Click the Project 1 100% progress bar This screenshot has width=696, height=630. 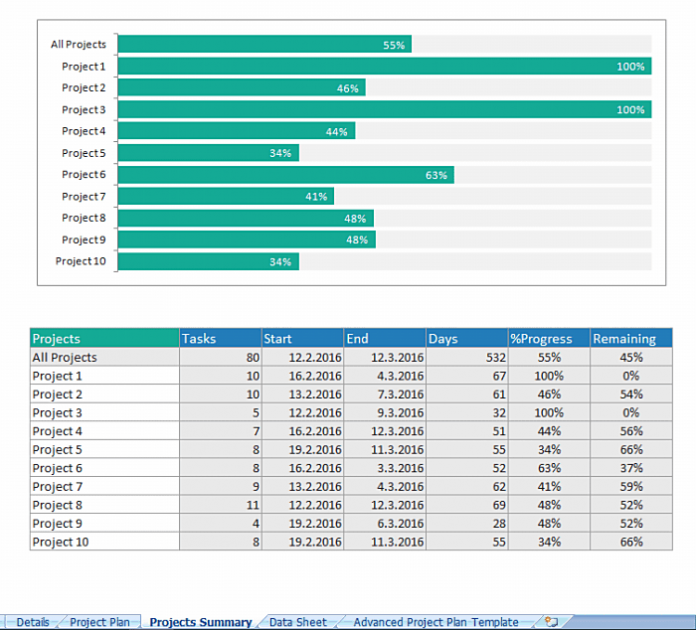pos(384,66)
